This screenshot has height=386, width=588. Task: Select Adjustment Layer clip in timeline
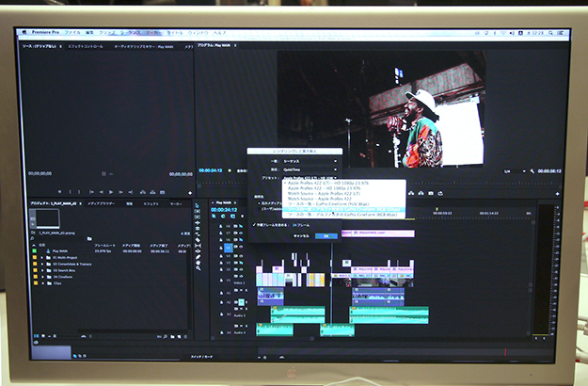pyautogui.click(x=383, y=233)
